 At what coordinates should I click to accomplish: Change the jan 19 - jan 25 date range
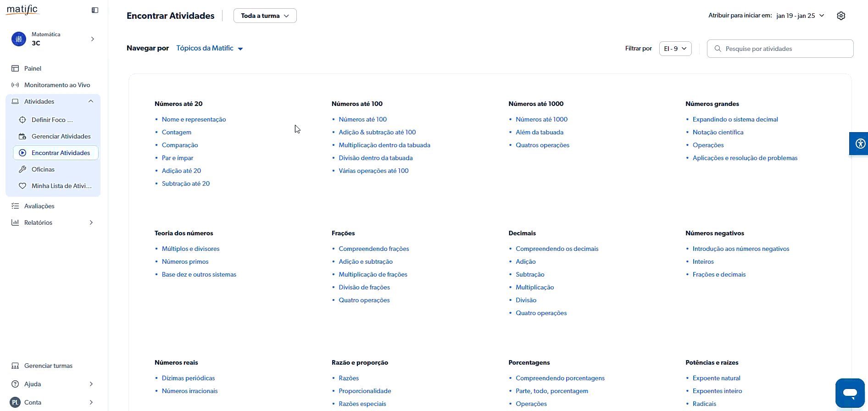(800, 16)
